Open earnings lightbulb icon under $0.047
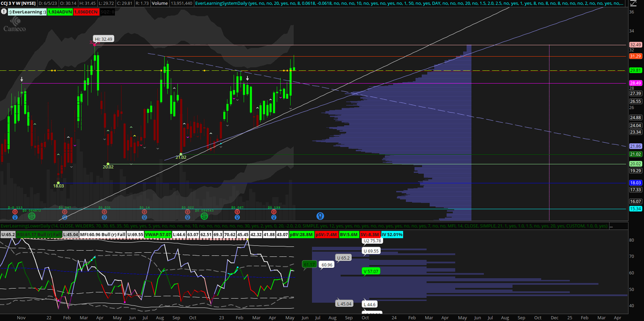644x321 pixels. 64,217
